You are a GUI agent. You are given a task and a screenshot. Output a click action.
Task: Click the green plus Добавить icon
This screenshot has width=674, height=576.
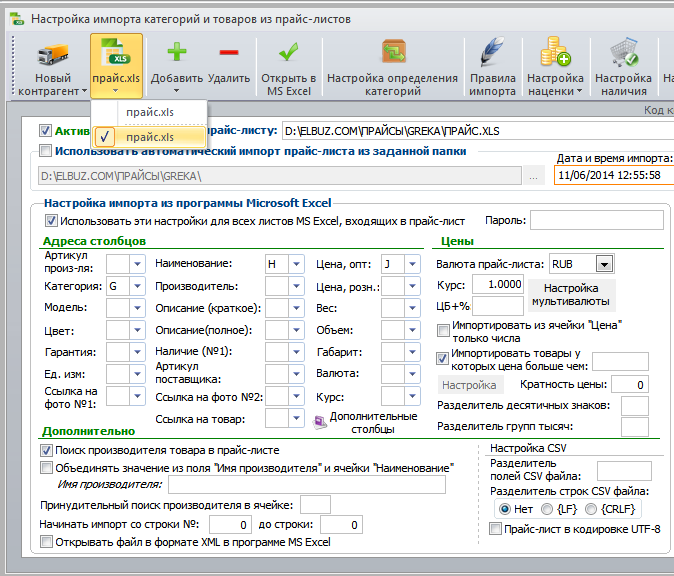pyautogui.click(x=177, y=52)
